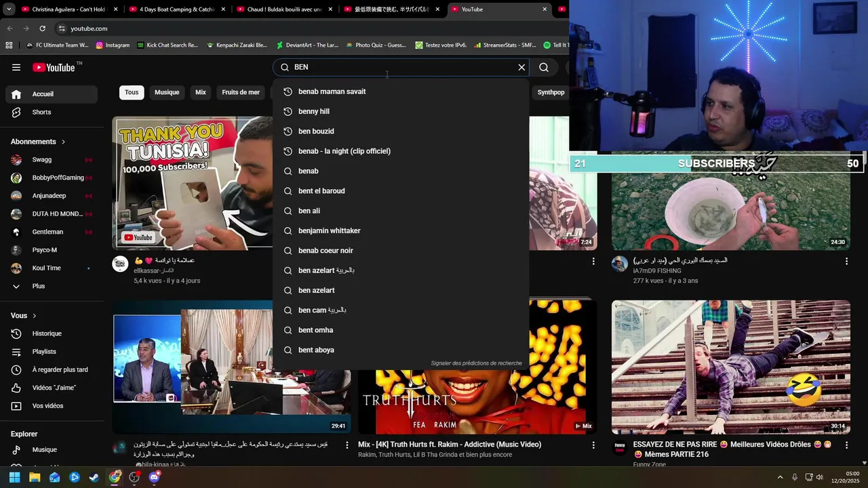Choose suggestion "benab - la night (clip officiel)"
Image resolution: width=868 pixels, height=488 pixels.
401,151
